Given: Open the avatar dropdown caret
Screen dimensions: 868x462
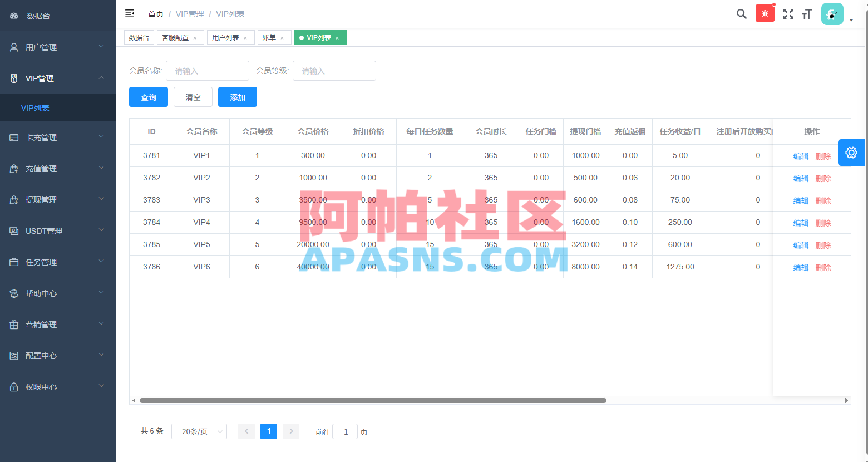Looking at the screenshot, I should point(851,20).
